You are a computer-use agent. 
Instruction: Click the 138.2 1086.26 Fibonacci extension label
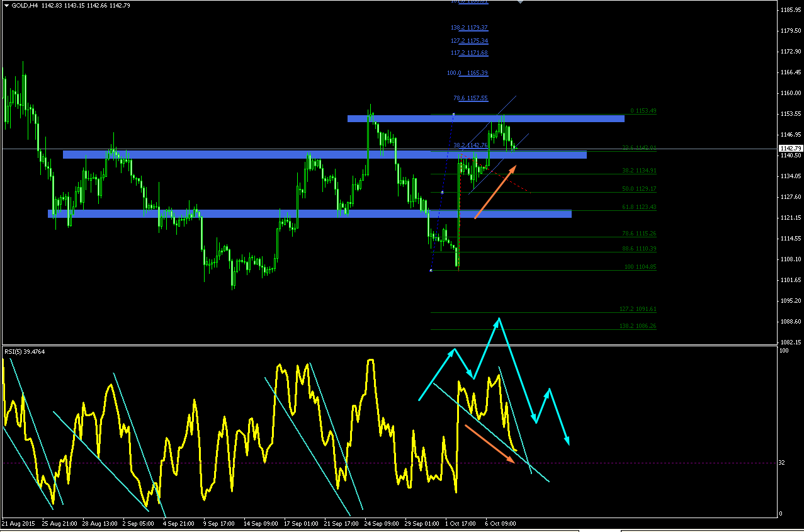click(x=638, y=326)
